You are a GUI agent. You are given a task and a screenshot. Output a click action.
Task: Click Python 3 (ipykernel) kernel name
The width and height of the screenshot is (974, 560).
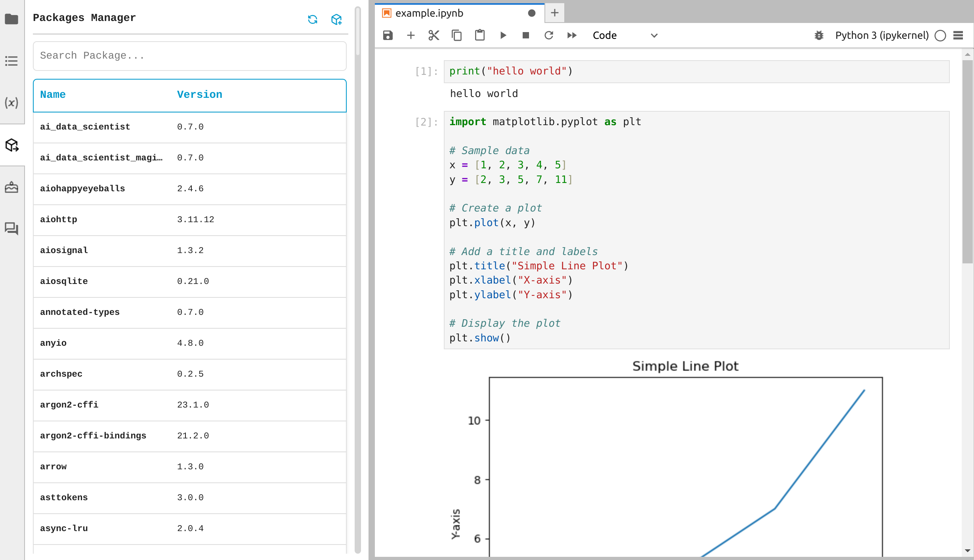pos(882,35)
